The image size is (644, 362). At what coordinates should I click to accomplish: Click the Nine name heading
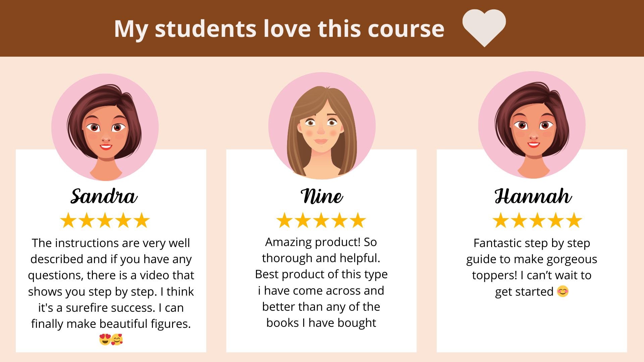click(322, 196)
